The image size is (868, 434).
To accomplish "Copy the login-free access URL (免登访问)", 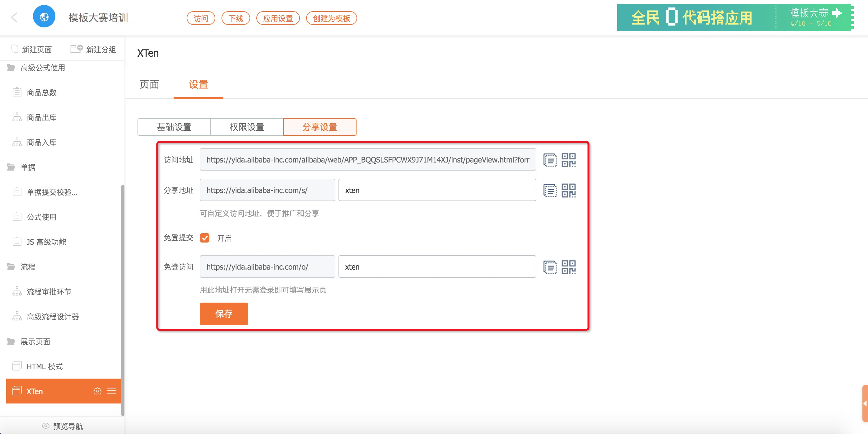I will pyautogui.click(x=549, y=267).
